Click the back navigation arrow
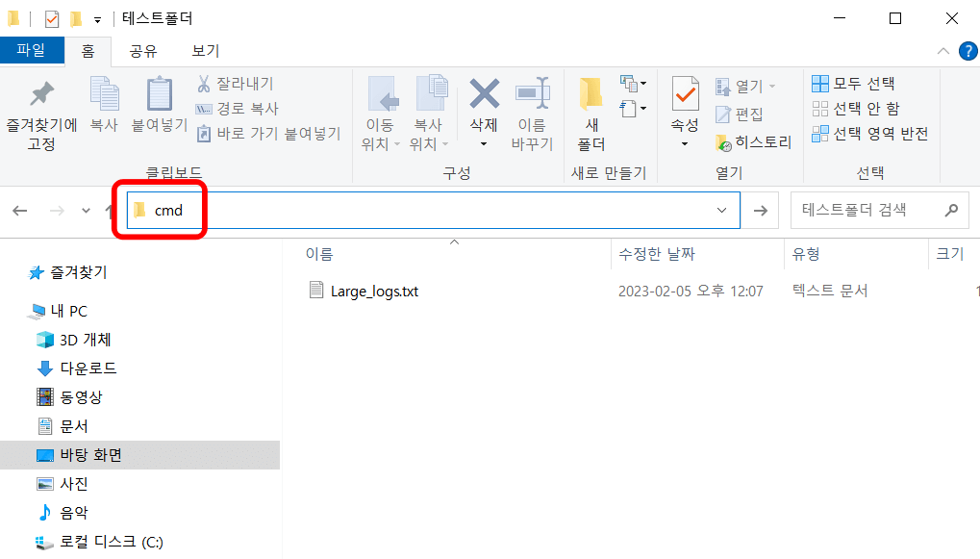980x559 pixels. point(19,210)
